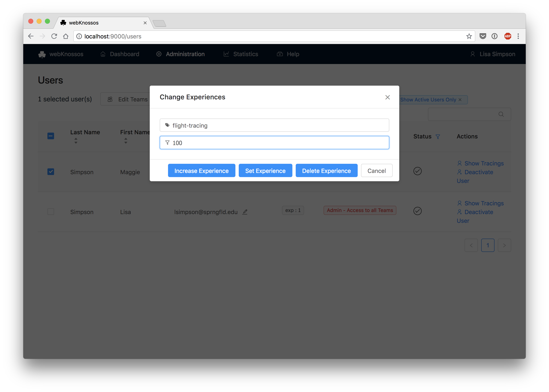This screenshot has width=549, height=392.
Task: Select page 1 in the pagination
Action: point(488,245)
